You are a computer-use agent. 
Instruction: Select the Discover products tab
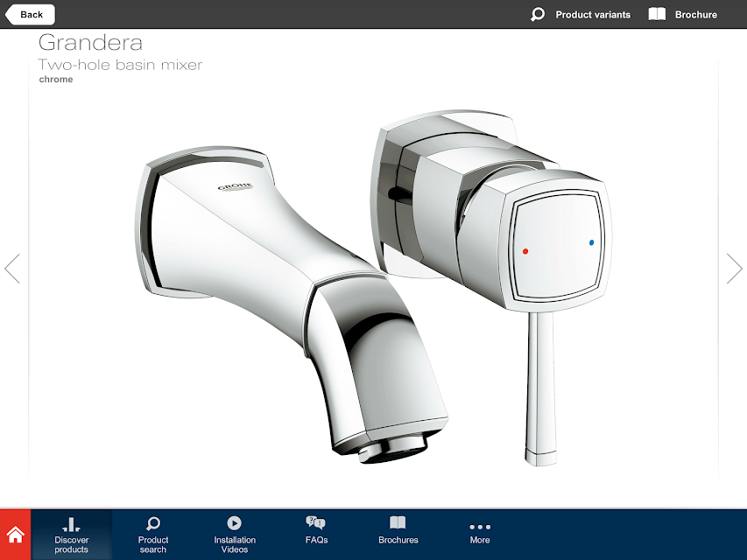[x=72, y=535]
